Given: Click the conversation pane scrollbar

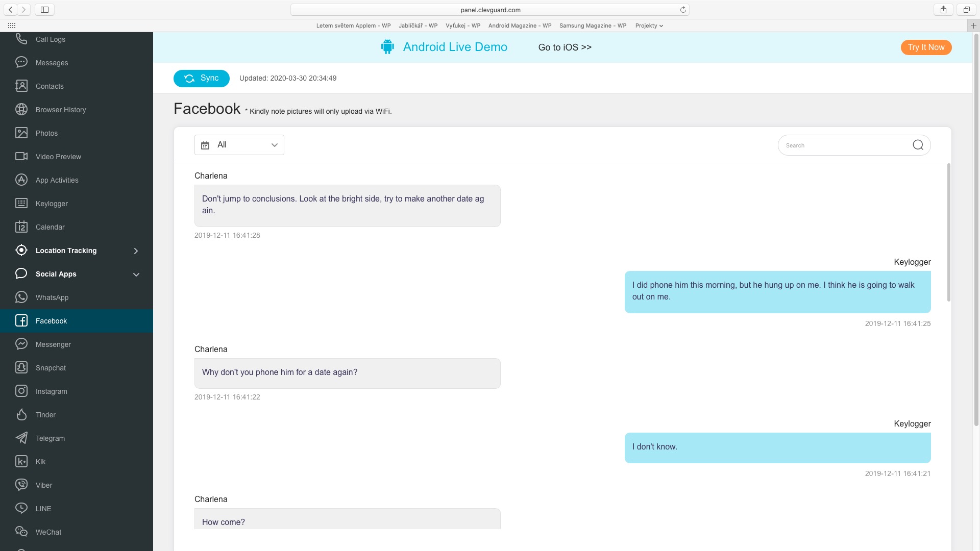Looking at the screenshot, I should [948, 233].
